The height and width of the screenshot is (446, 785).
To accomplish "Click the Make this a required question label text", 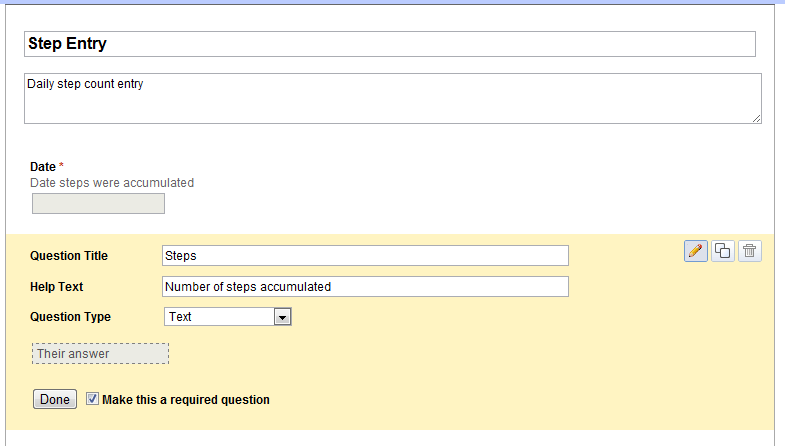I will click(x=186, y=400).
